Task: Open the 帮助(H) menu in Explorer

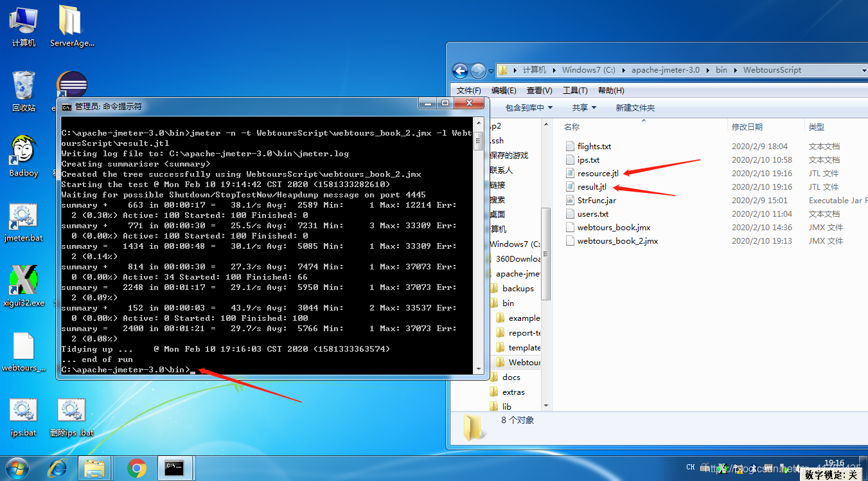Action: tap(610, 90)
